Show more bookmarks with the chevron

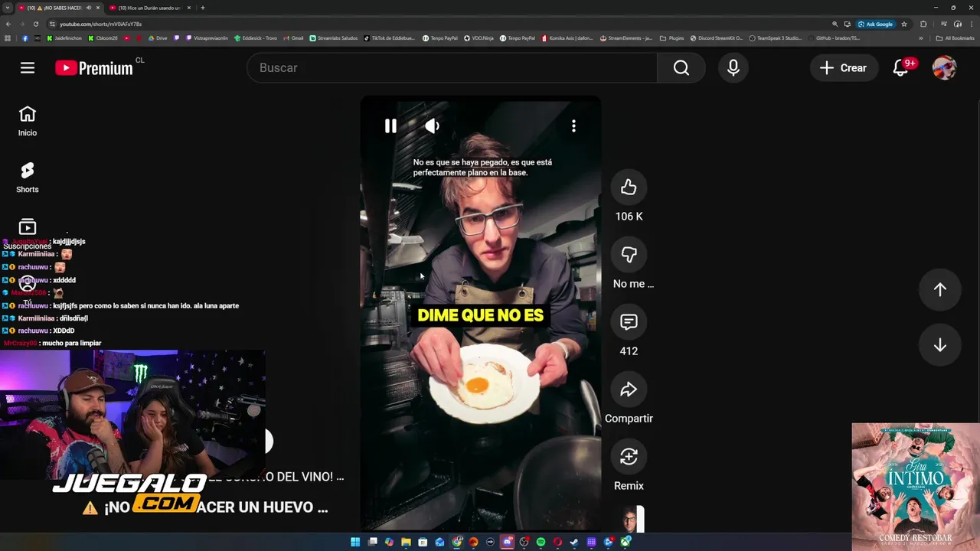click(921, 37)
